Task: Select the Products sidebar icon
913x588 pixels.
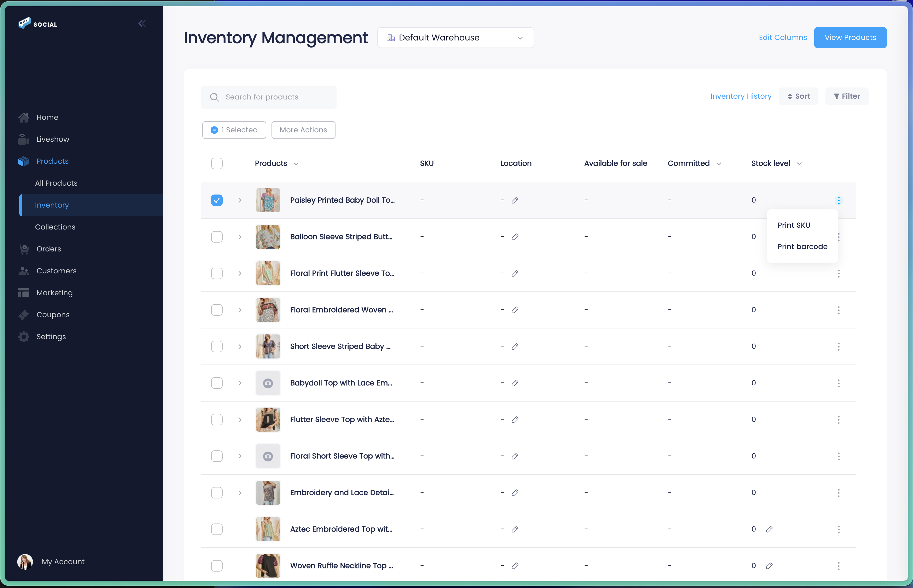Action: pos(23,161)
